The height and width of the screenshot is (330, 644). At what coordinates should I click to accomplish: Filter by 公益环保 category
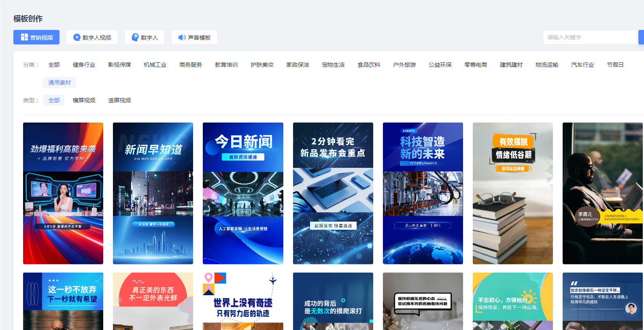440,65
